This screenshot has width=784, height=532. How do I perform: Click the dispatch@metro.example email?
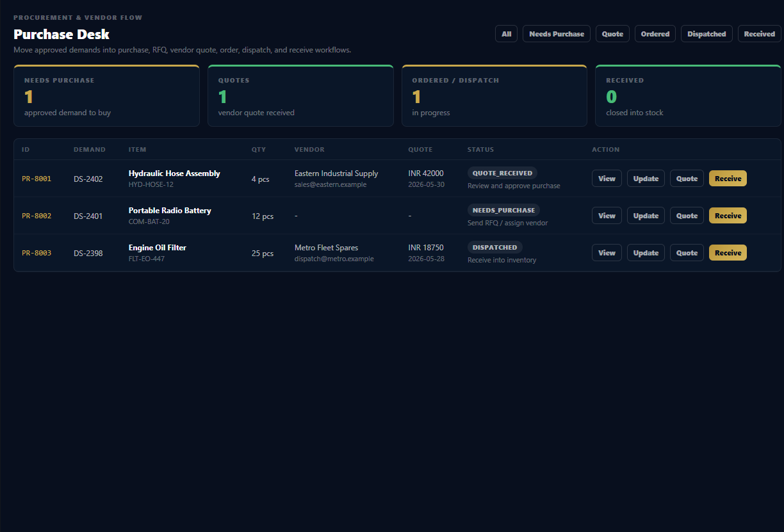(334, 259)
